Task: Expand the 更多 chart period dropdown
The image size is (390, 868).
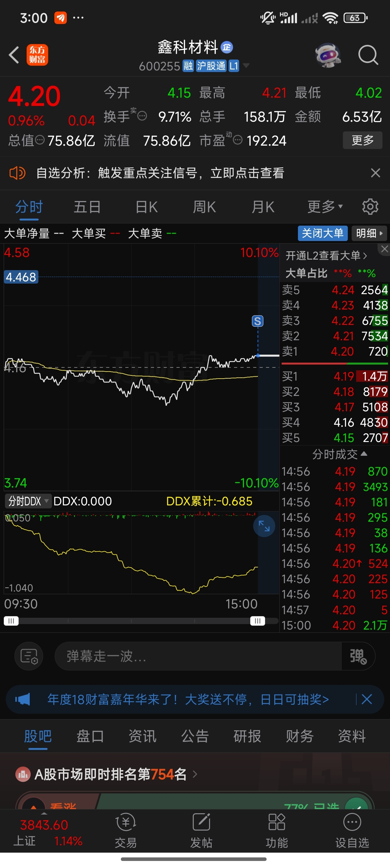Action: (x=325, y=207)
